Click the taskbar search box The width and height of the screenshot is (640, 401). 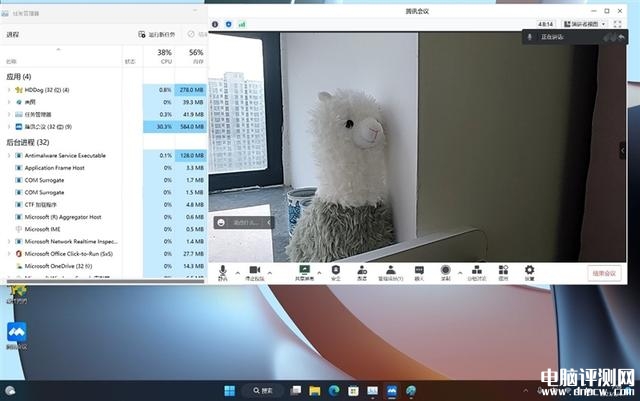(263, 391)
